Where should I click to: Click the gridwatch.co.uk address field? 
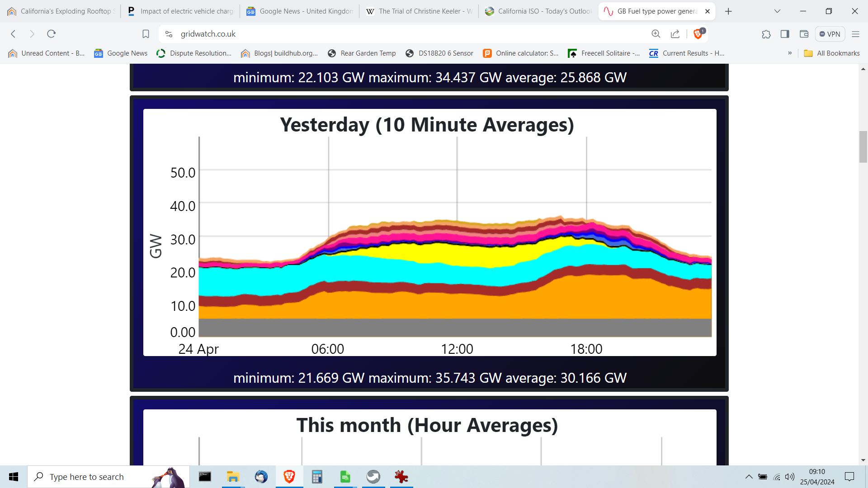[407, 34]
